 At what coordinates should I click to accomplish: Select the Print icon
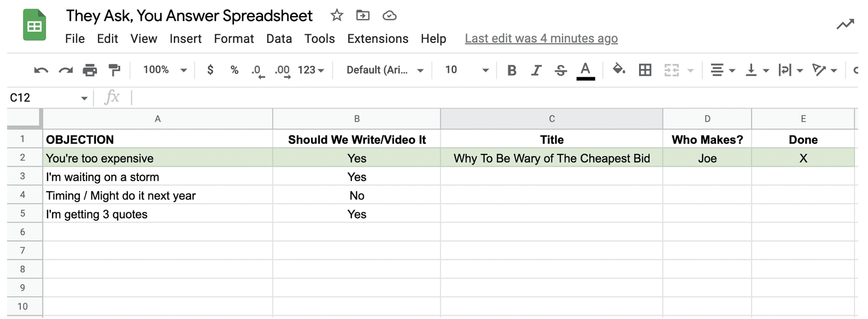point(90,70)
